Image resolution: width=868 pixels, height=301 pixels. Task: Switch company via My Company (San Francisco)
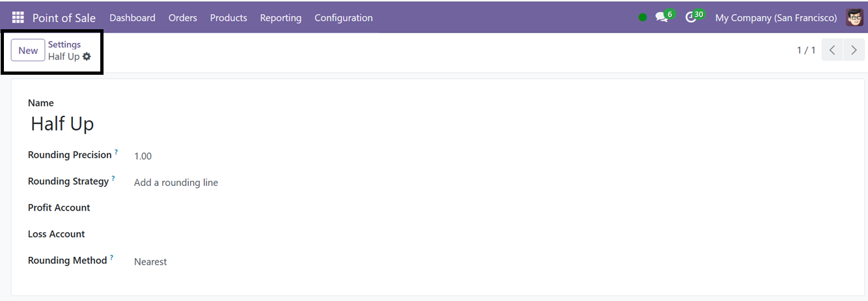(x=776, y=18)
